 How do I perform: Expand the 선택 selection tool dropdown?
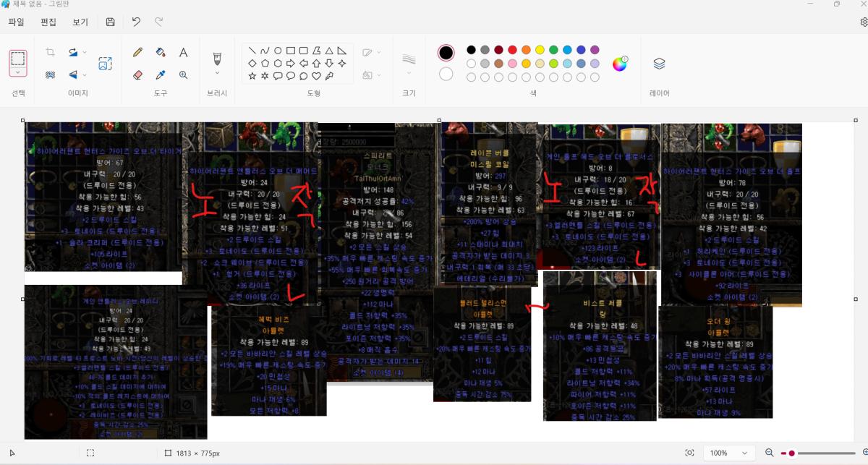pyautogui.click(x=18, y=70)
